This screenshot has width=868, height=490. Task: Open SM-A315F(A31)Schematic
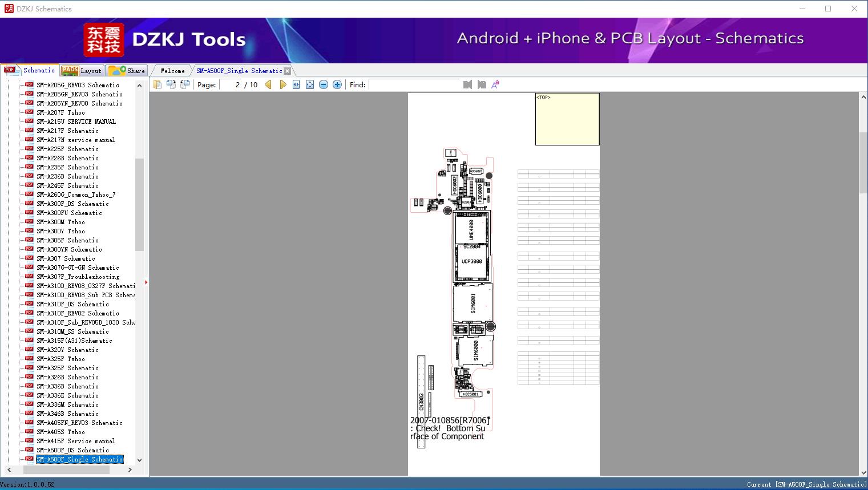[74, 341]
